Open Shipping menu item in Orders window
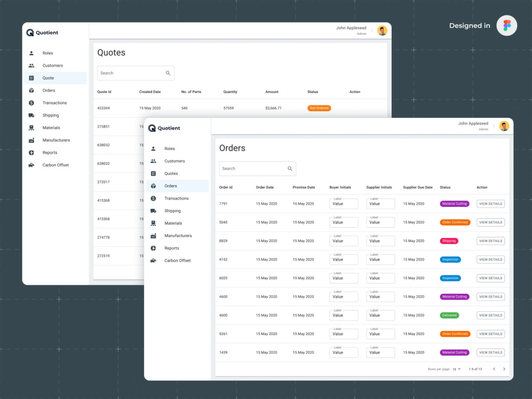This screenshot has width=532, height=399. click(x=178, y=211)
